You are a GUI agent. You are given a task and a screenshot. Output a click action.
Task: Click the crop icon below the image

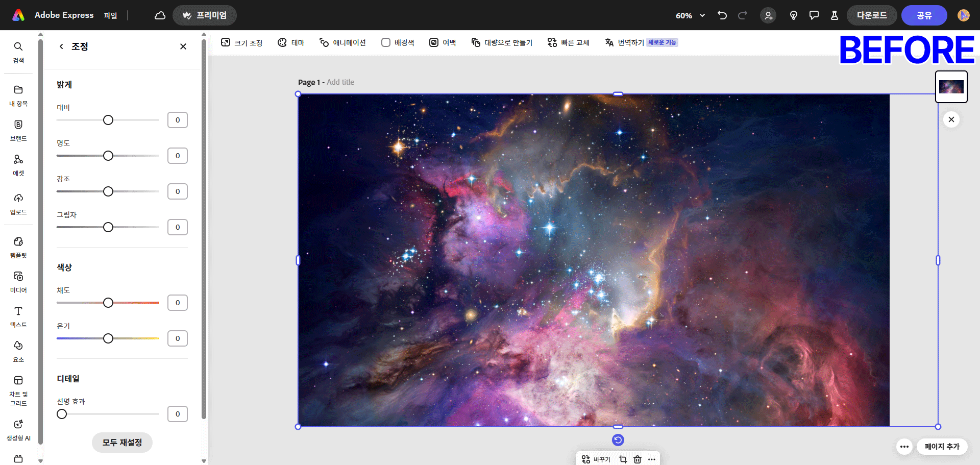(623, 459)
